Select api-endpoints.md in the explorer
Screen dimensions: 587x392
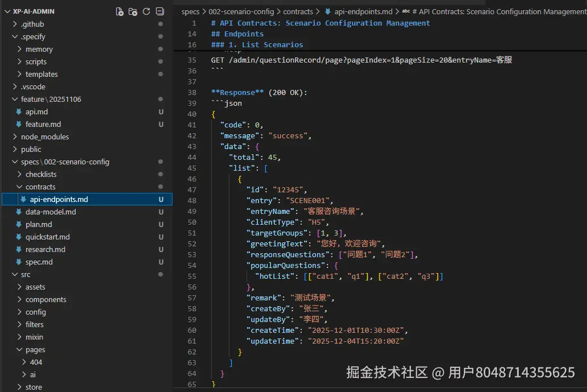pyautogui.click(x=87, y=199)
